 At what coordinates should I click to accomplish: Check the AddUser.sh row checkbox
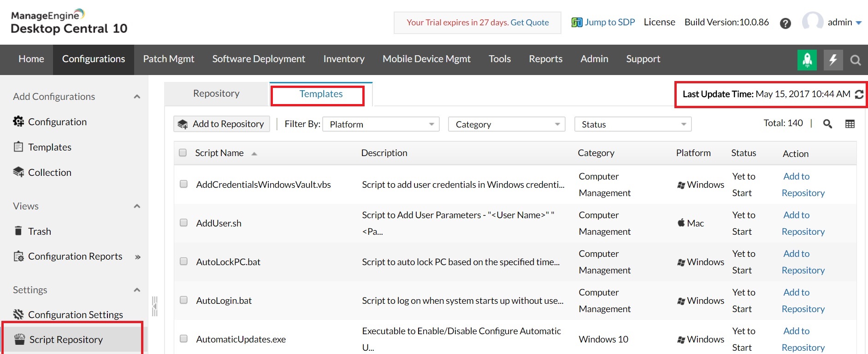coord(183,223)
